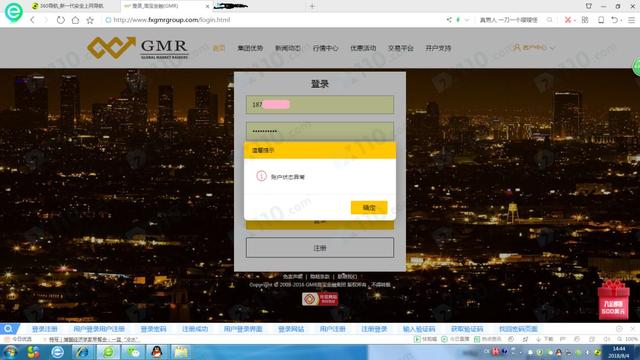Click the 注册 register button
640x360 pixels.
(320, 248)
